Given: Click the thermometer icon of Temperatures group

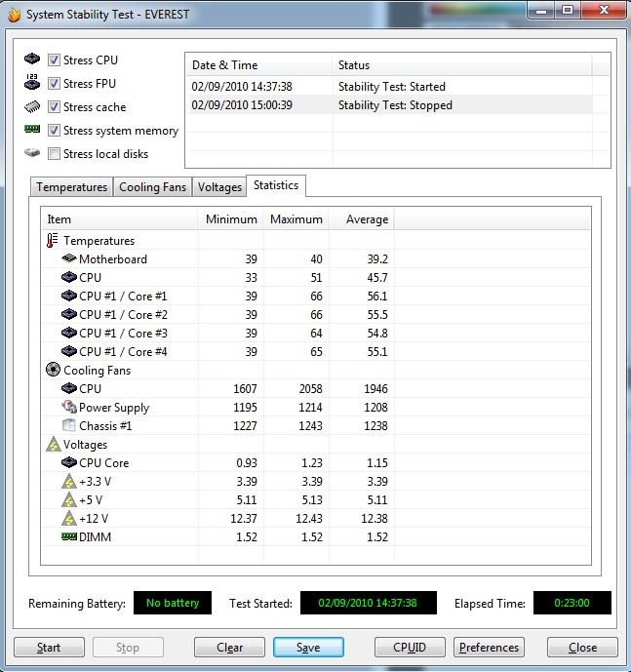Looking at the screenshot, I should point(53,241).
